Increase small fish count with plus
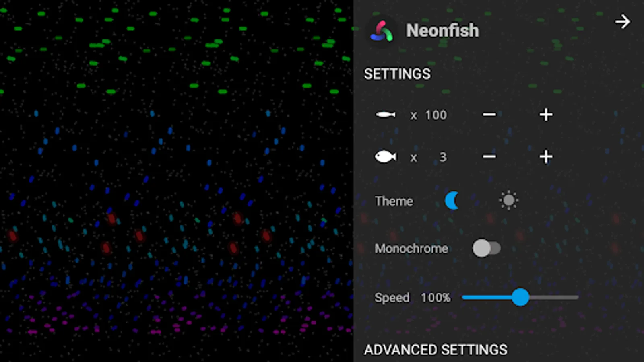 [546, 115]
